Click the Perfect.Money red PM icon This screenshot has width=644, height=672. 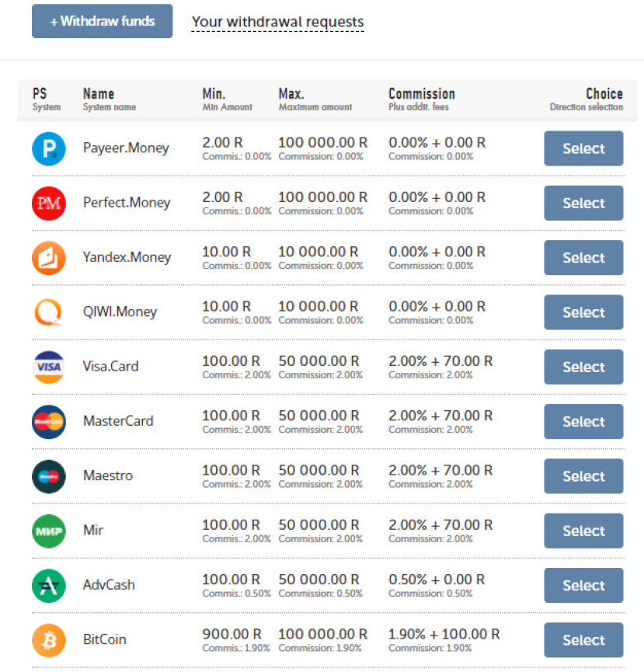(x=49, y=203)
